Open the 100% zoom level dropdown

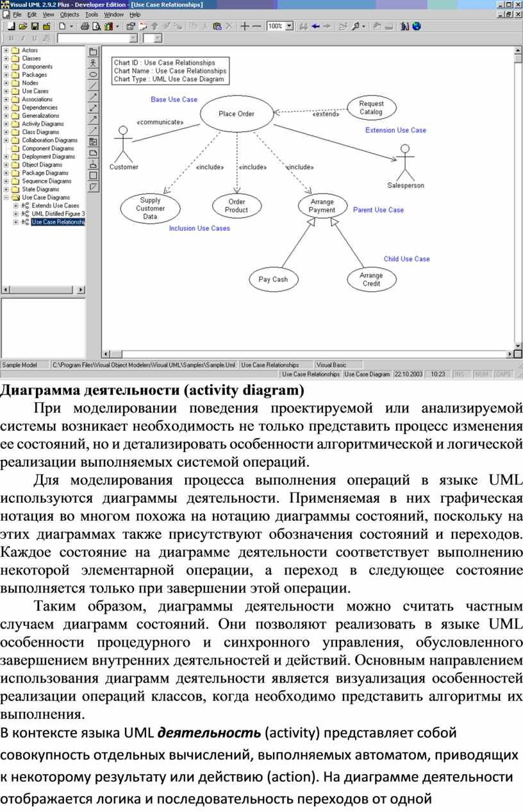pyautogui.click(x=289, y=27)
